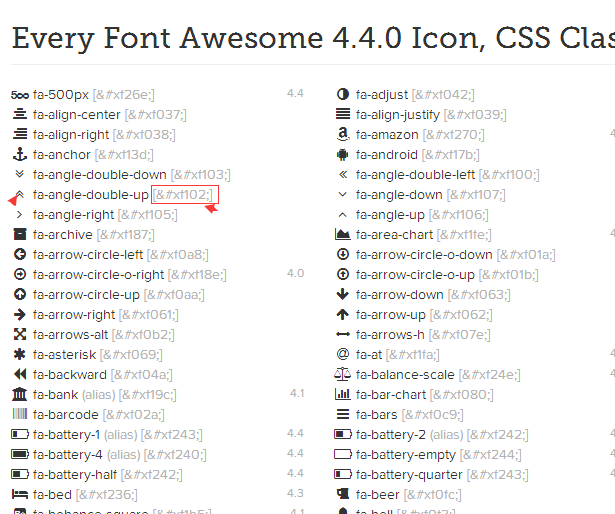615x514 pixels.
Task: Click the fa-backward icon
Action: 20,374
